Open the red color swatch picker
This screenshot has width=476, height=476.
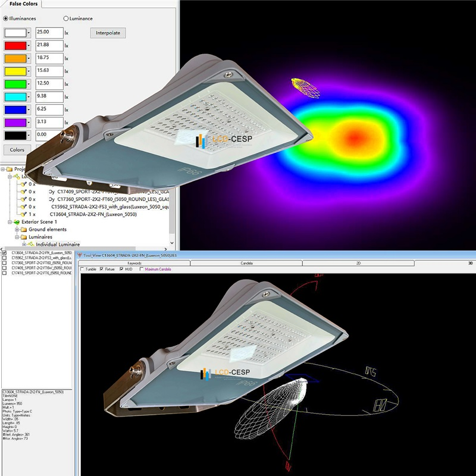pos(15,45)
